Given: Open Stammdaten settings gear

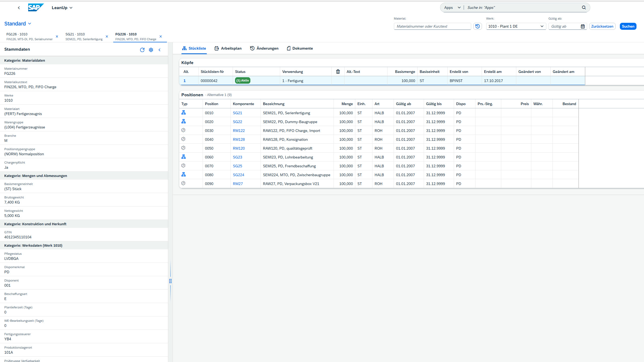Looking at the screenshot, I should 151,50.
